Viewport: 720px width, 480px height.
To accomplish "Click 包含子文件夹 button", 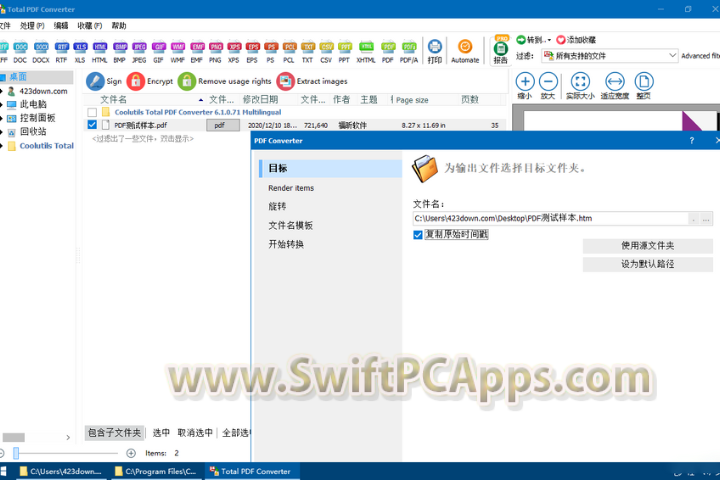I will [114, 433].
